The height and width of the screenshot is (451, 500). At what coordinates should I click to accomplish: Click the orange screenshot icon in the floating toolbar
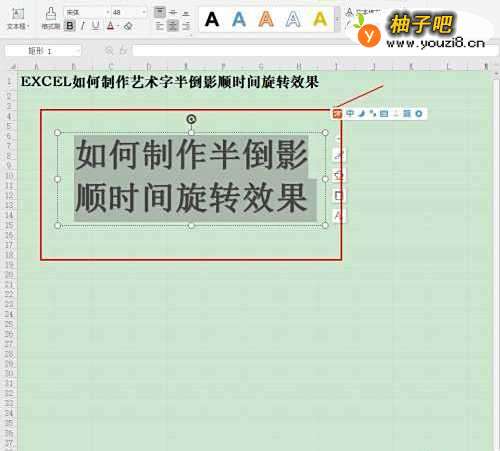[337, 114]
